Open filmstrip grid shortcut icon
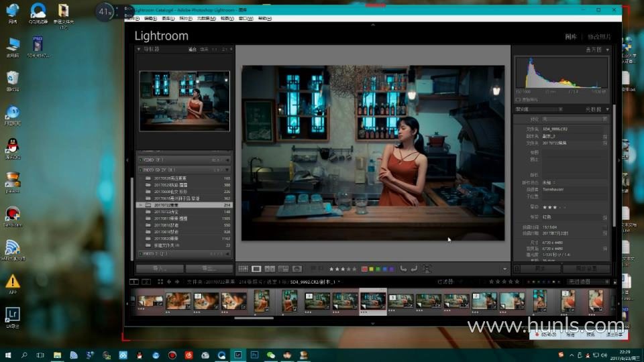Image resolution: width=644 pixels, height=362 pixels. 160,282
